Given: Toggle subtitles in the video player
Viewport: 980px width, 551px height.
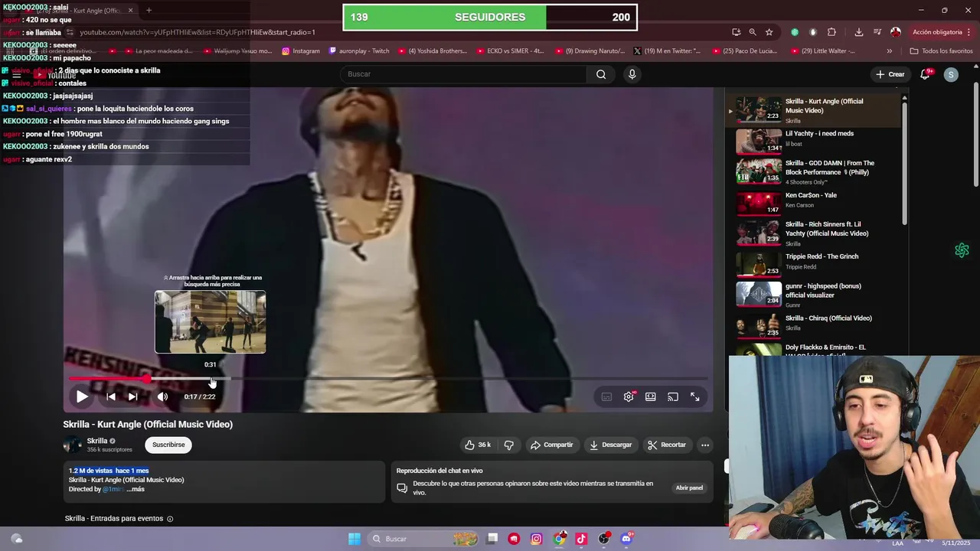Looking at the screenshot, I should click(606, 396).
